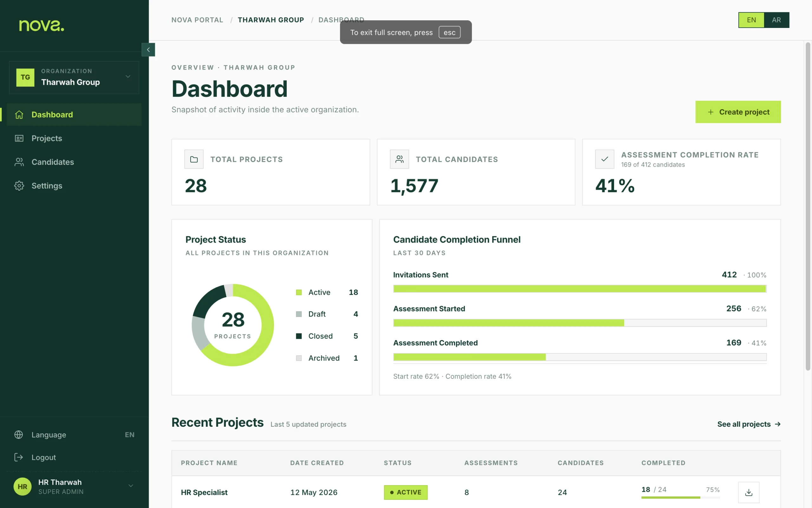Click the ACTIVE status badge

tap(406, 492)
